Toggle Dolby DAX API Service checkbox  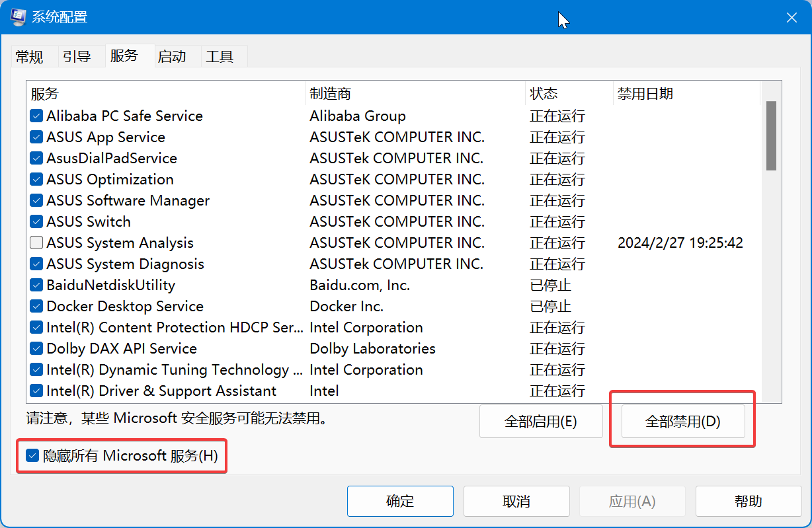pyautogui.click(x=36, y=349)
